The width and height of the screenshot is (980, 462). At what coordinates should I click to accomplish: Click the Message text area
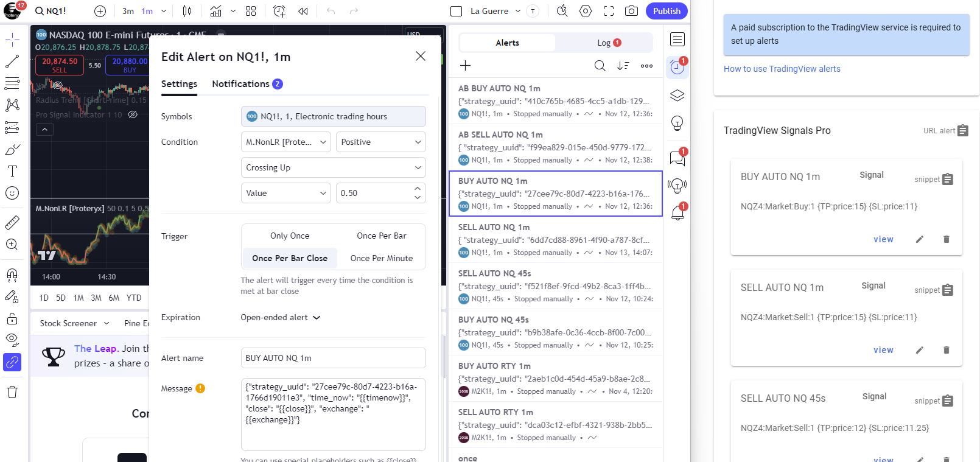(x=333, y=415)
